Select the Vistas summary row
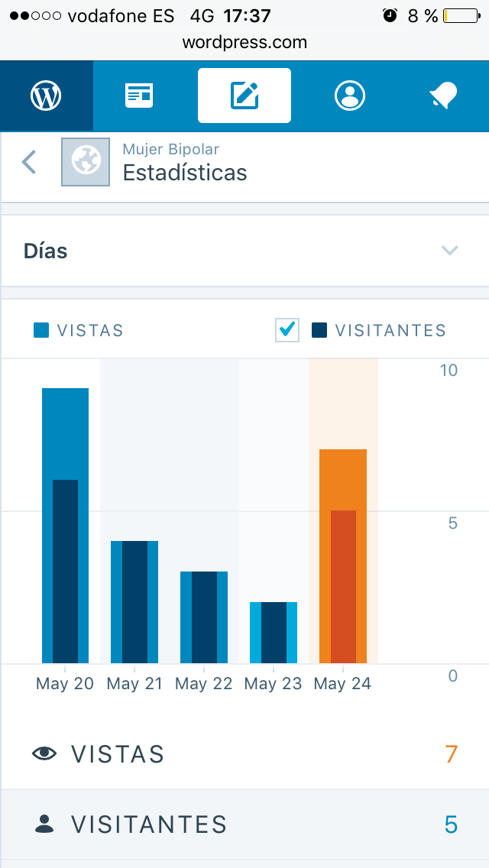This screenshot has width=489, height=868. pos(244,754)
